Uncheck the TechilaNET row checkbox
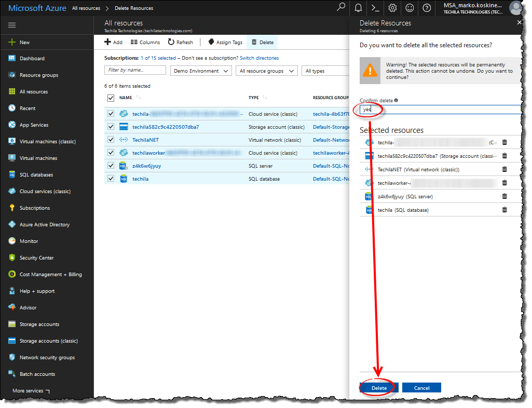Image resolution: width=532 pixels, height=408 pixels. (111, 140)
